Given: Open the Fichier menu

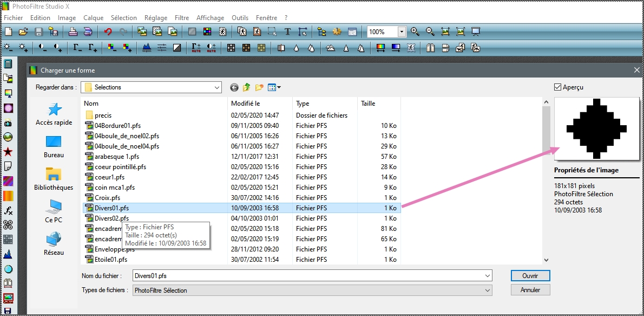Looking at the screenshot, I should pyautogui.click(x=14, y=18).
